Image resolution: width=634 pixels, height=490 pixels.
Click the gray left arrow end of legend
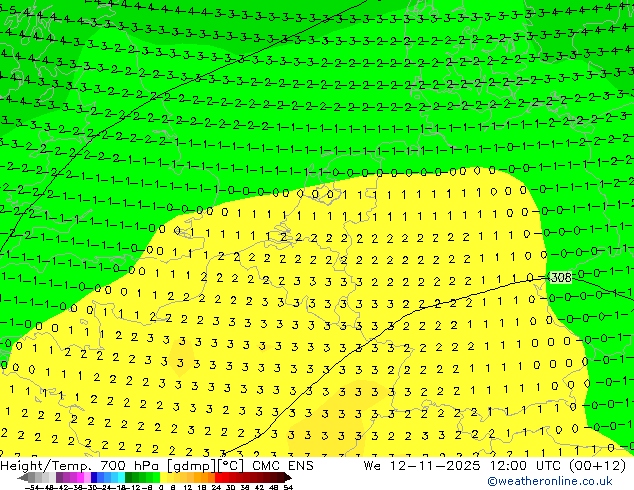point(23,477)
